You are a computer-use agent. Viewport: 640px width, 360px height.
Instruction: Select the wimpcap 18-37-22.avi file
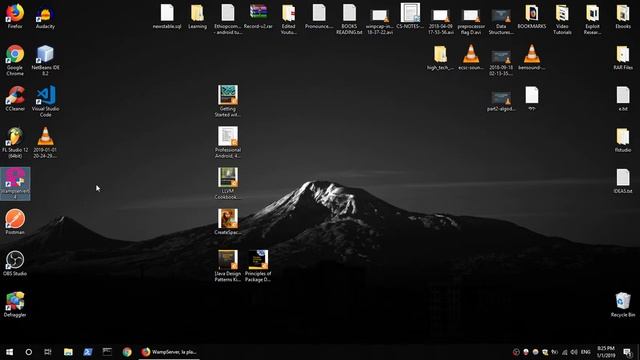coord(380,22)
